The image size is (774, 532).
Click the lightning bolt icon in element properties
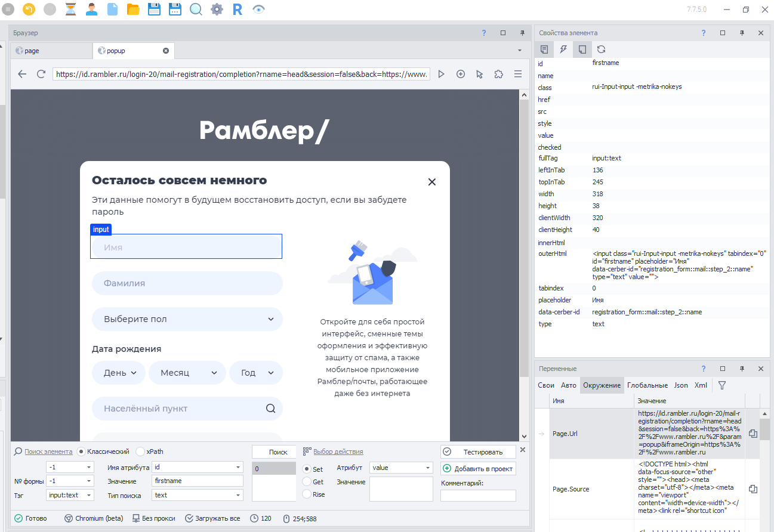click(x=563, y=50)
